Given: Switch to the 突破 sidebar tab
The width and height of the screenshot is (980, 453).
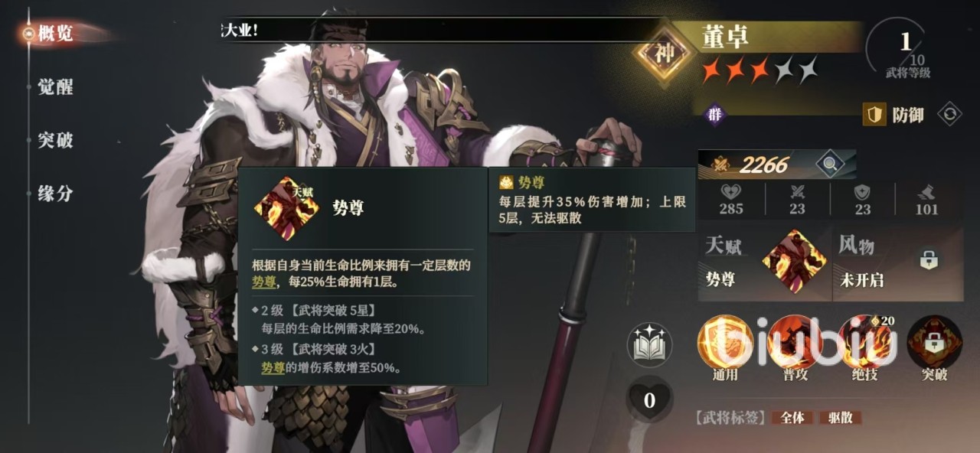Looking at the screenshot, I should [x=56, y=140].
